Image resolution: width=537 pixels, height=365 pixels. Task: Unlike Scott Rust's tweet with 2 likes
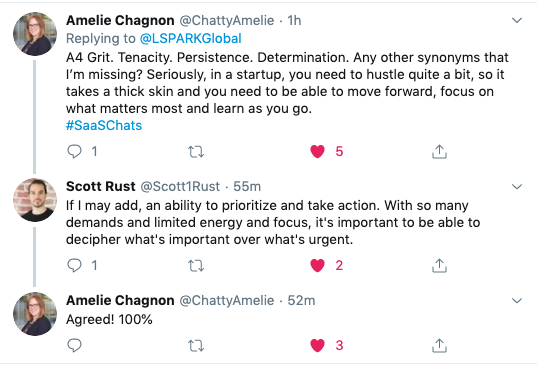(317, 265)
